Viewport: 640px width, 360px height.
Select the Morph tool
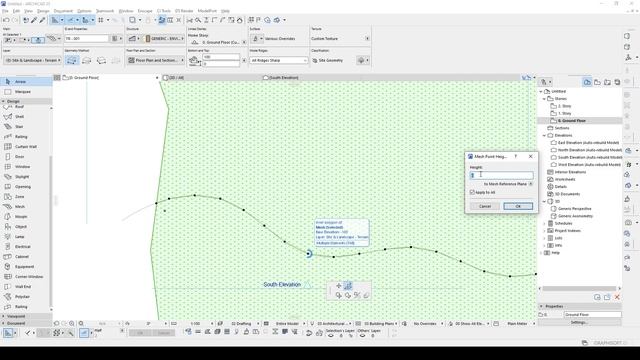point(26,217)
